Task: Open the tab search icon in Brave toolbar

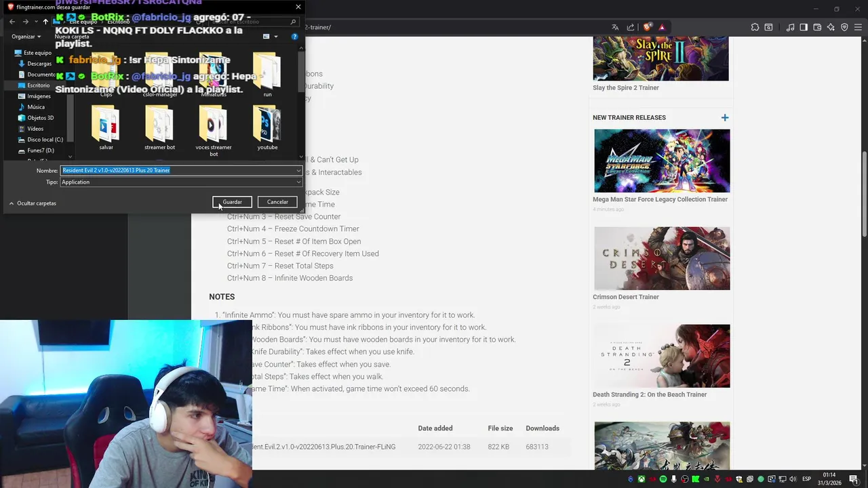Action: (768, 27)
